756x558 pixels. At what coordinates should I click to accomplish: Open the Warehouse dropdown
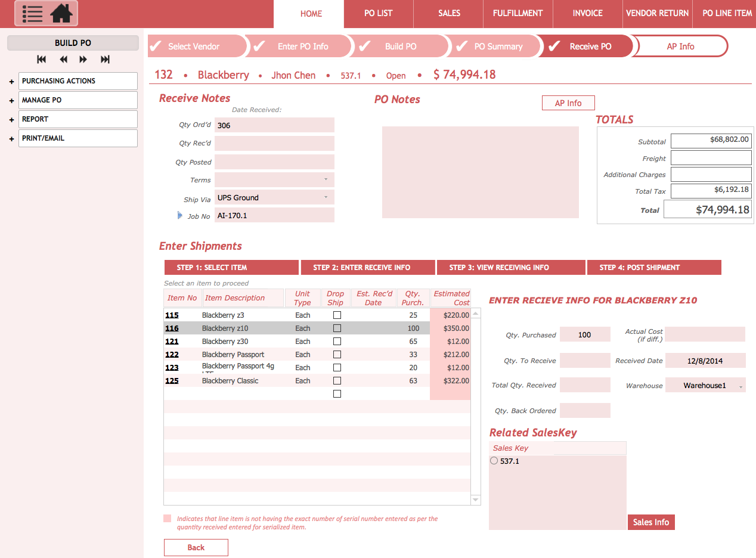point(740,386)
